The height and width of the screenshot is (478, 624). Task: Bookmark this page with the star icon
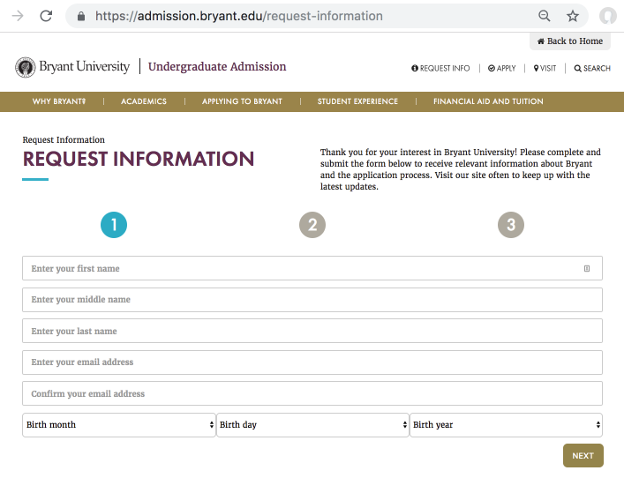(x=573, y=16)
